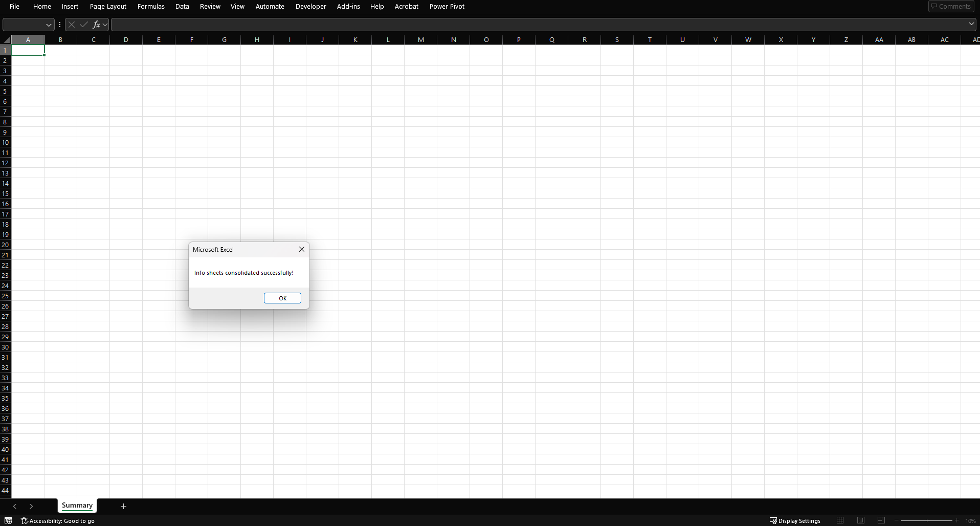Switch to Page Break Preview icon
This screenshot has width=980, height=526.
click(x=881, y=520)
